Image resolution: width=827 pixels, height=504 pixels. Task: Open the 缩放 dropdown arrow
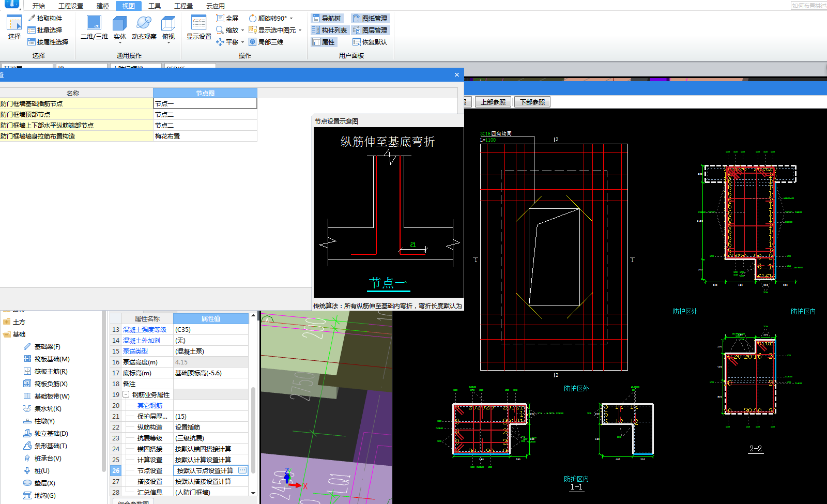[242, 30]
